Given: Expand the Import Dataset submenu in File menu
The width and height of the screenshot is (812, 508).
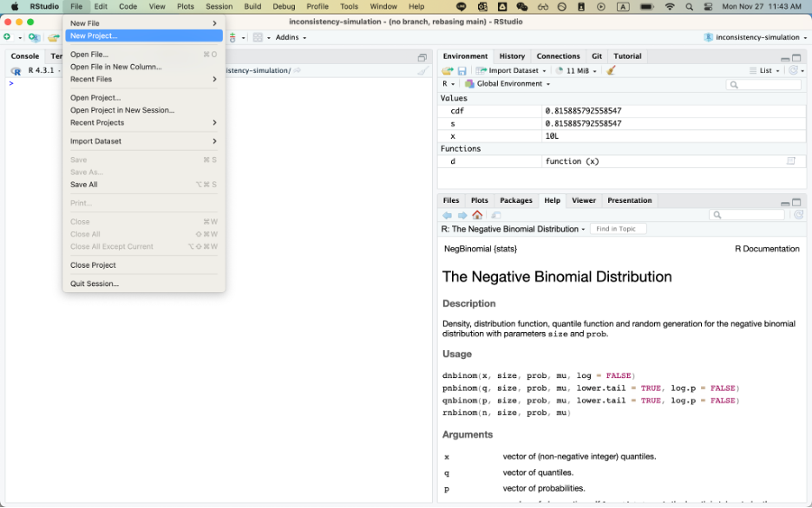Looking at the screenshot, I should [x=143, y=141].
